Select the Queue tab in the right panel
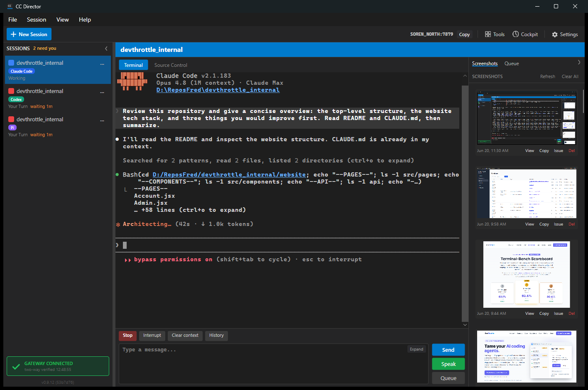The height and width of the screenshot is (390, 588). (512, 64)
